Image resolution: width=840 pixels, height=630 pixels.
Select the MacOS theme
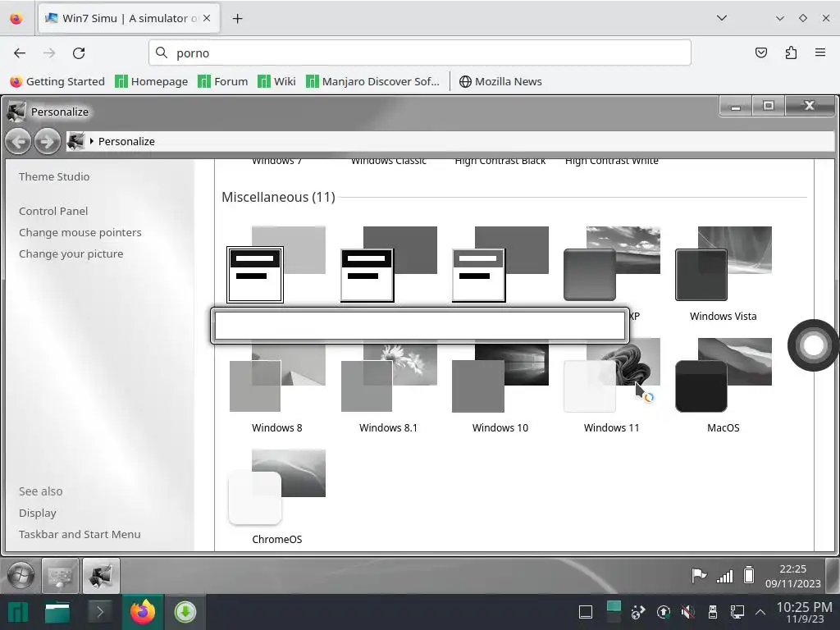coord(723,386)
